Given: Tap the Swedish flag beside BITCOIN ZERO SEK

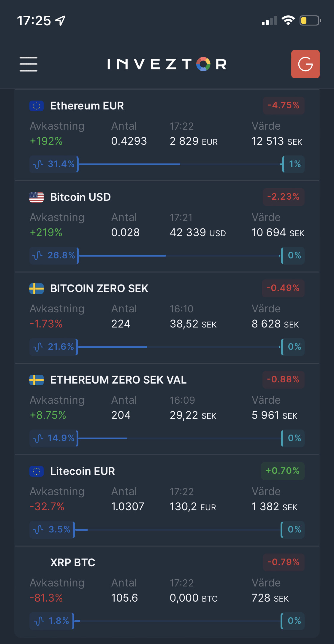Looking at the screenshot, I should click(37, 289).
